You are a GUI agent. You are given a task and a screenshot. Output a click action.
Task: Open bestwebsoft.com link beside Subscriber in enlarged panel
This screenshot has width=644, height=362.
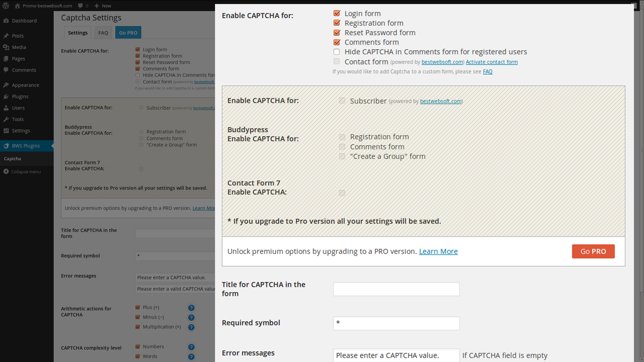click(x=441, y=101)
